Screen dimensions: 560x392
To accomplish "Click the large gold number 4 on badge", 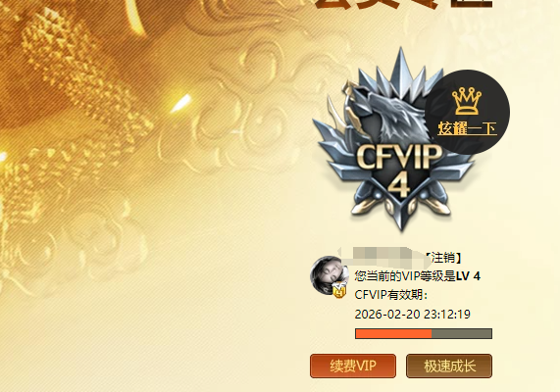I will click(399, 186).
